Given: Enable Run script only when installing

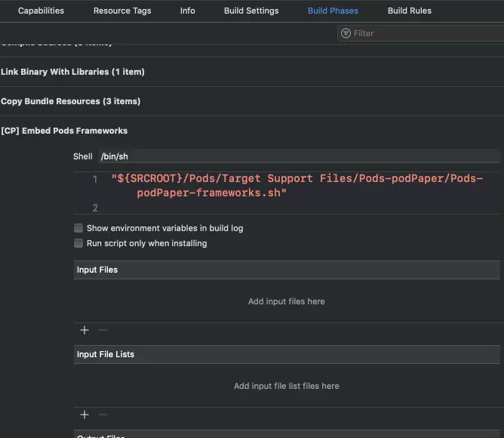Looking at the screenshot, I should pos(78,243).
